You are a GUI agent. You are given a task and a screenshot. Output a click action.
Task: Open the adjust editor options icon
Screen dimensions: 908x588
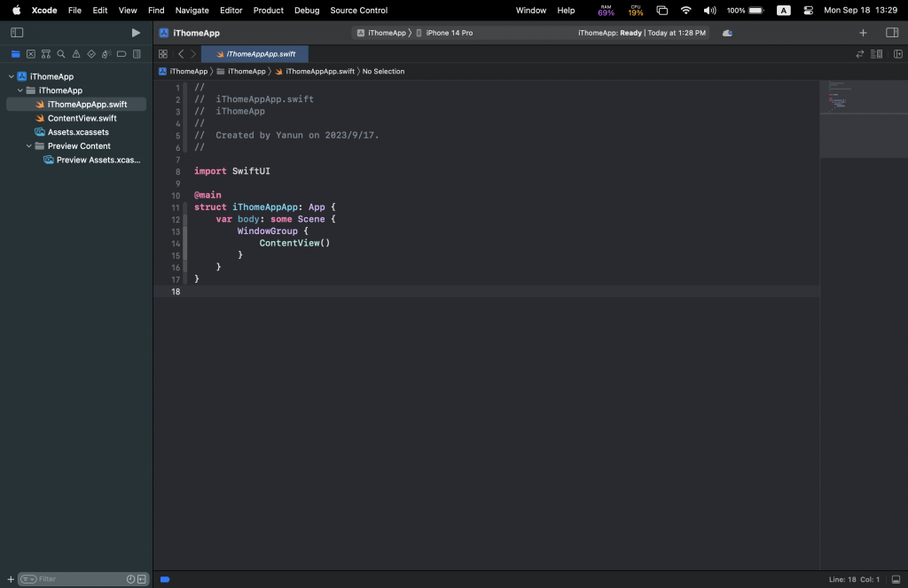[x=877, y=54]
